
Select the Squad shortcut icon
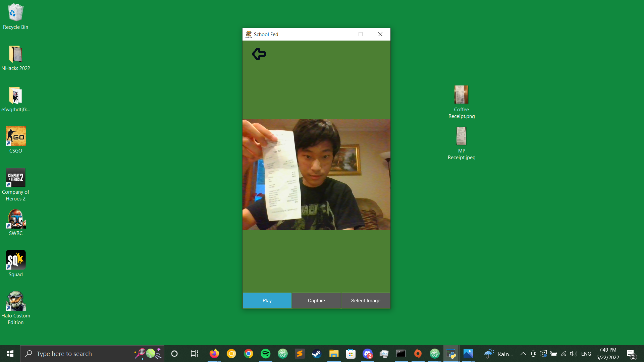[15, 260]
